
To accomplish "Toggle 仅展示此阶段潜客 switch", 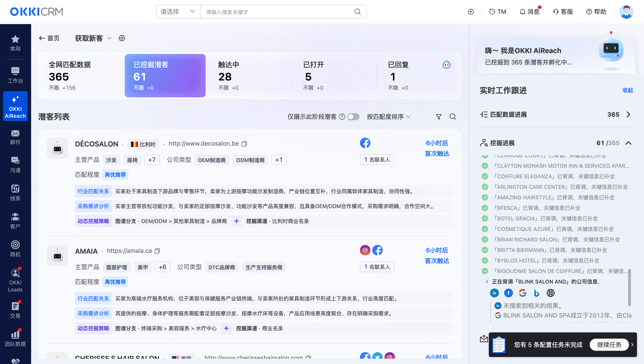I will [x=353, y=117].
